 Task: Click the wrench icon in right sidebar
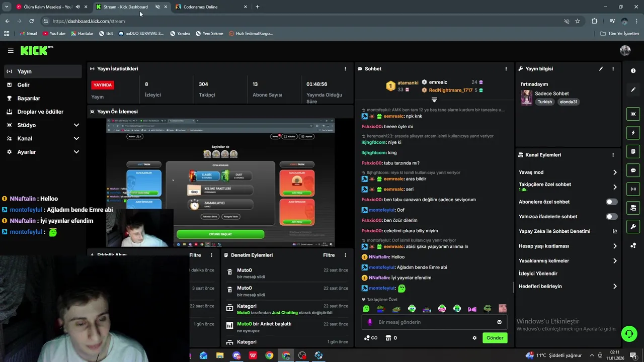coord(633,227)
